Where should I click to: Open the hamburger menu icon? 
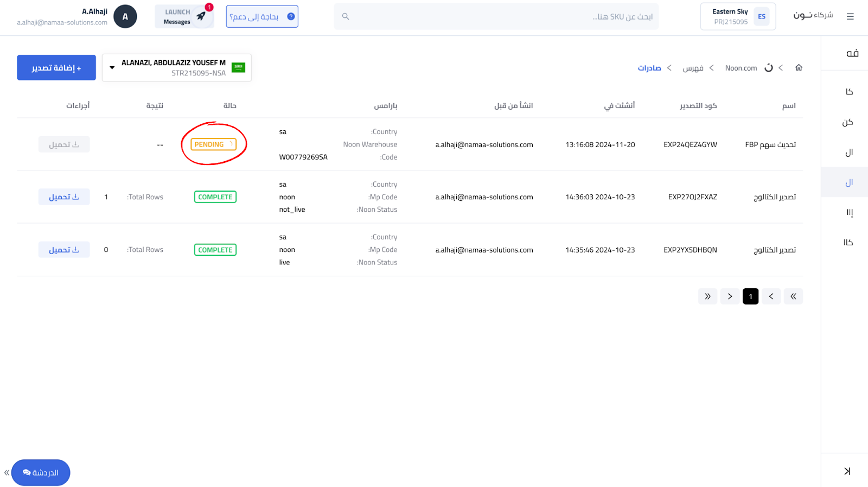pos(850,16)
